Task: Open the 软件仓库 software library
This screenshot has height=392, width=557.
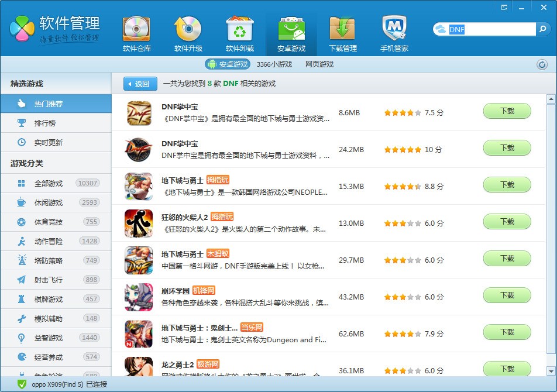Action: click(x=137, y=34)
